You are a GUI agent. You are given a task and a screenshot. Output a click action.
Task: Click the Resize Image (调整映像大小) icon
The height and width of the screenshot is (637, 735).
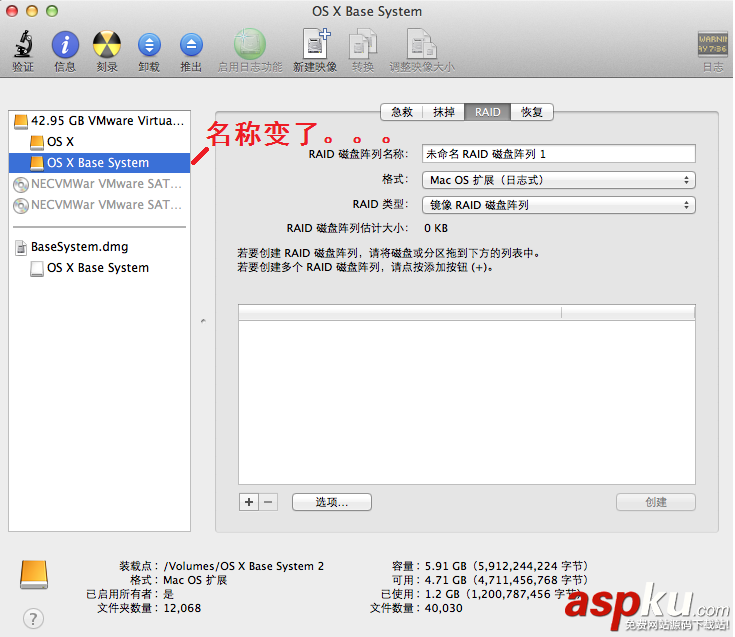tap(421, 44)
